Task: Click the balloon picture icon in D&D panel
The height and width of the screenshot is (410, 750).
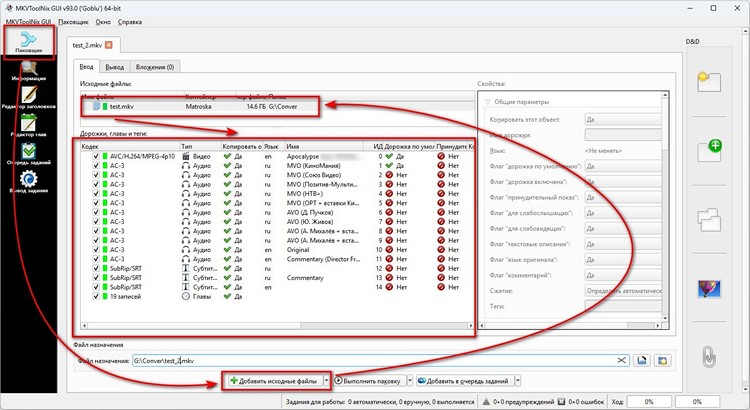Action: click(x=709, y=289)
